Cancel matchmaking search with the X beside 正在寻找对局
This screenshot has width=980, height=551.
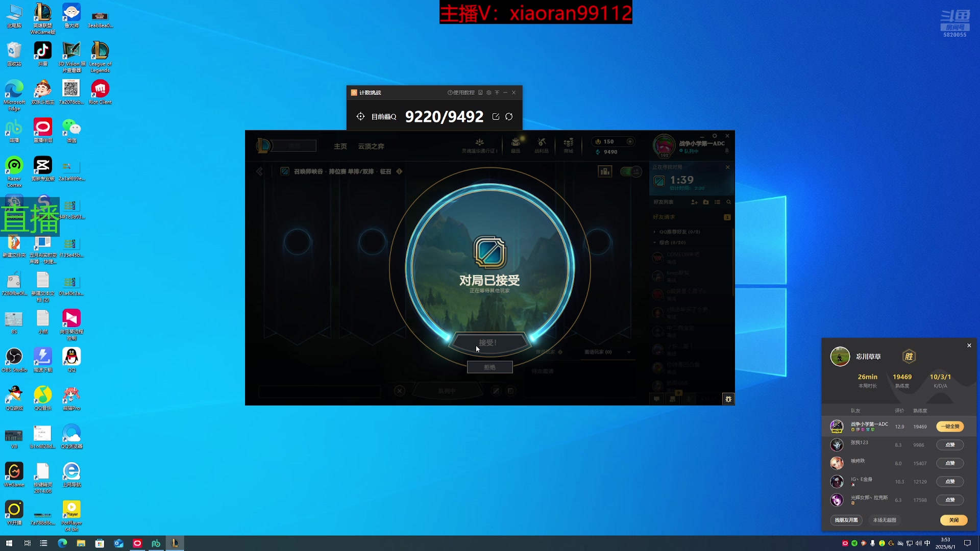pos(727,167)
